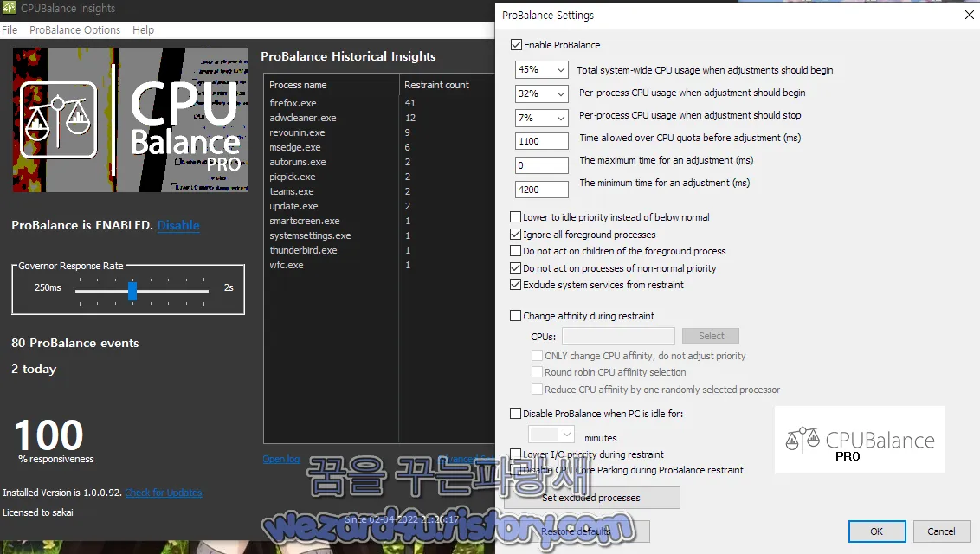Open the 7% per-process CPU stop dropdown
The width and height of the screenshot is (980, 554).
coord(542,118)
